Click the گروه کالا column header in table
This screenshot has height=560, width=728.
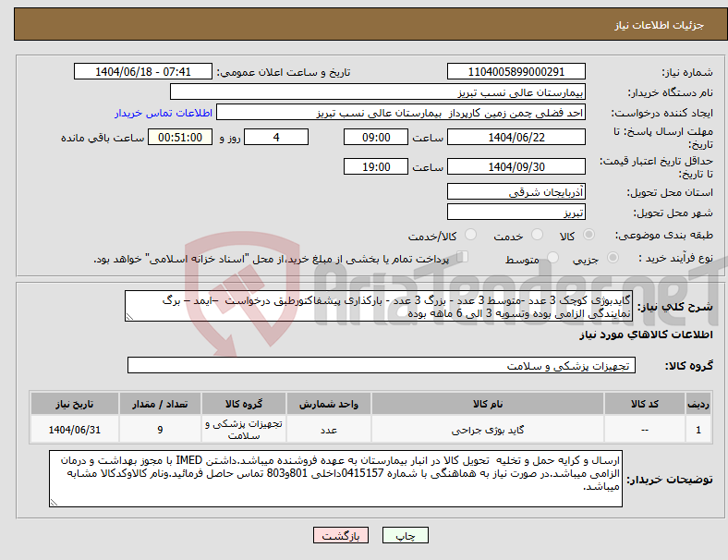point(244,404)
